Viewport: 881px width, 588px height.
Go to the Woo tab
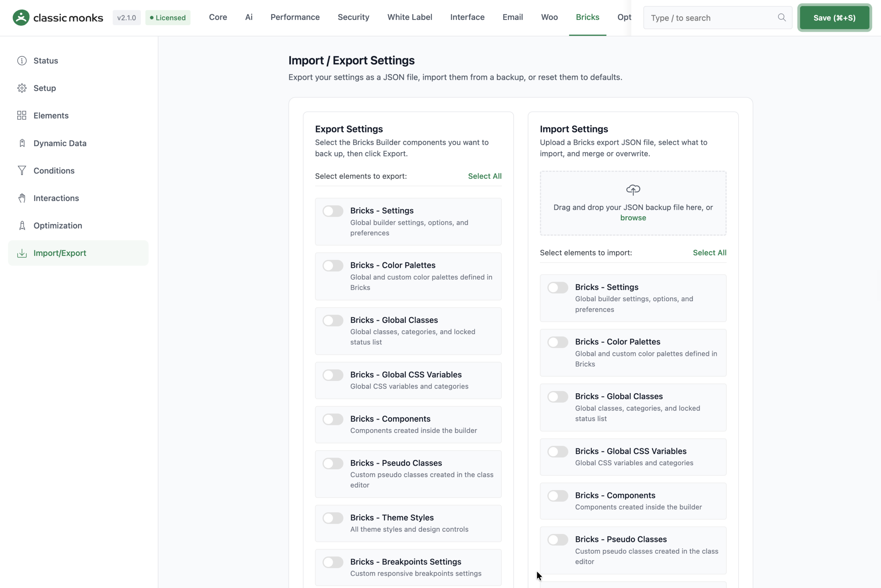(x=549, y=17)
